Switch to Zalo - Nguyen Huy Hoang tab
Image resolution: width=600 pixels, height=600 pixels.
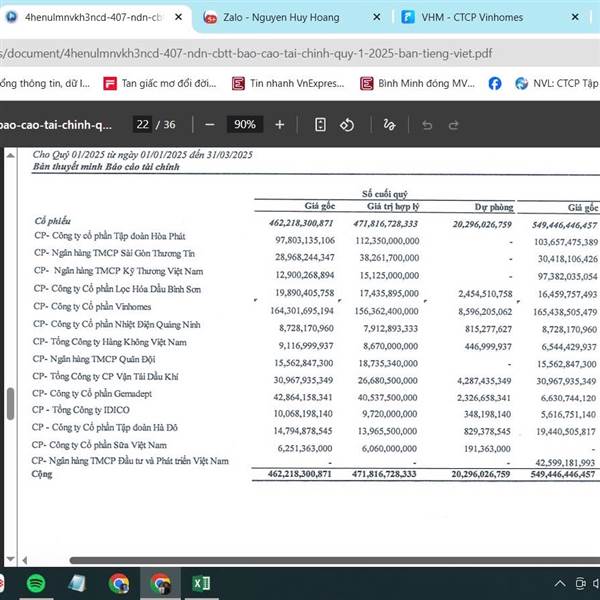pos(281,17)
